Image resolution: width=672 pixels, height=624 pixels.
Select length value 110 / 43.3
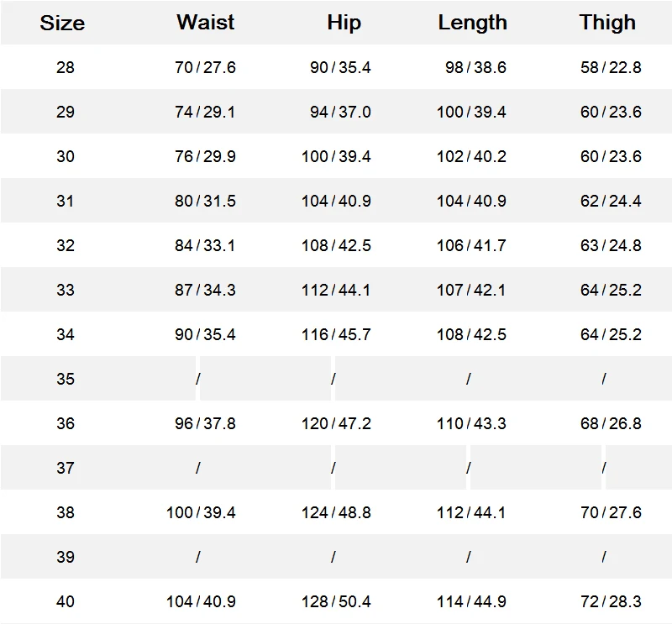point(471,423)
